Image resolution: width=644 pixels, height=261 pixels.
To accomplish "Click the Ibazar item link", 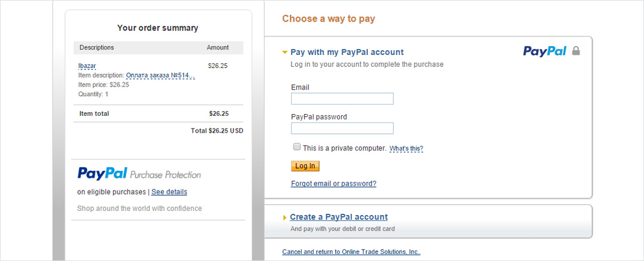I will (86, 66).
